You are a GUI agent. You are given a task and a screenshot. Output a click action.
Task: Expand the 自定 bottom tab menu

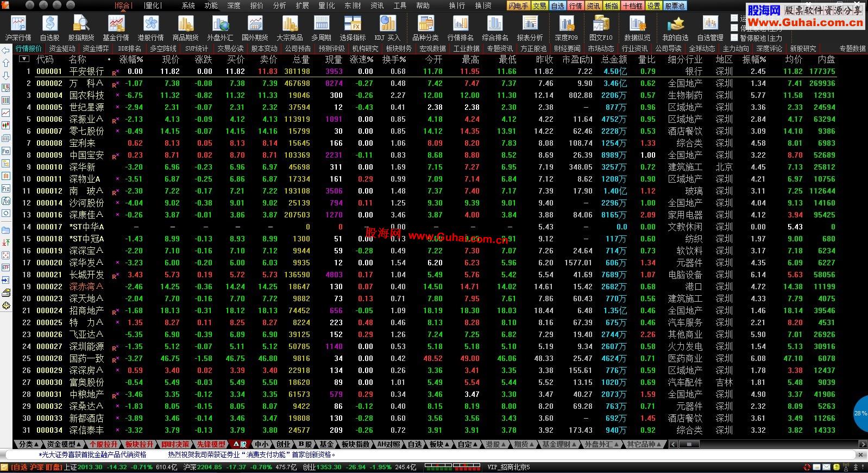(x=468, y=444)
